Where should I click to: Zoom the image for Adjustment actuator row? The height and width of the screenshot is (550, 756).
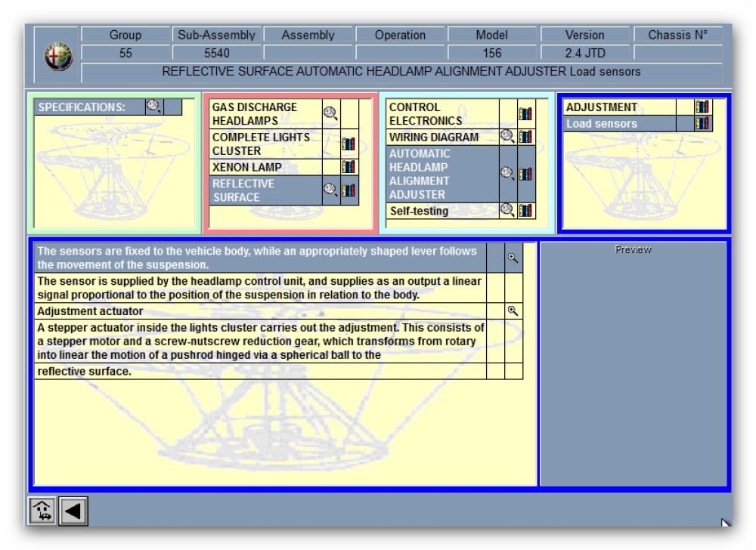tap(513, 311)
